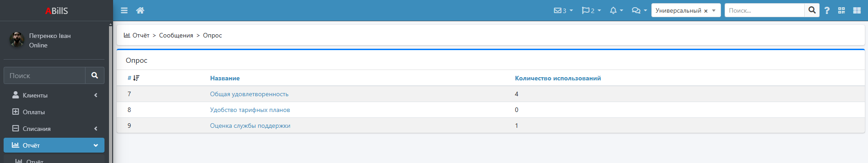Open the flag notifications dropdown
This screenshot has width=868, height=163.
coord(591,10)
